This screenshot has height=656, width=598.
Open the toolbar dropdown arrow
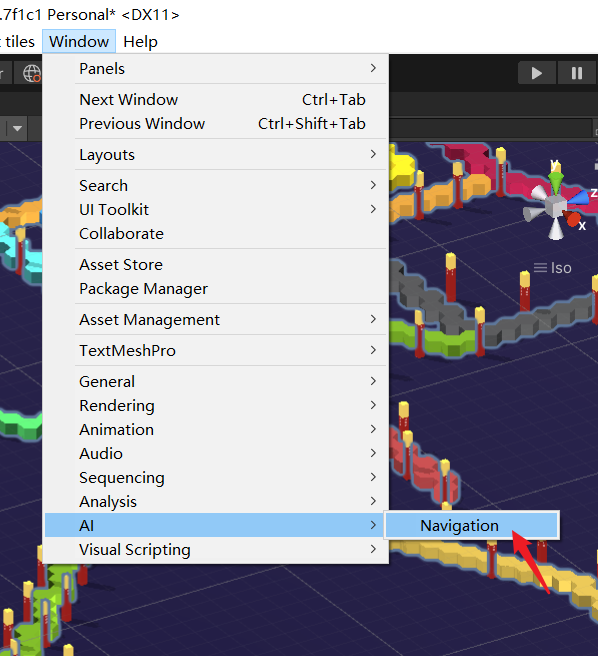(17, 128)
